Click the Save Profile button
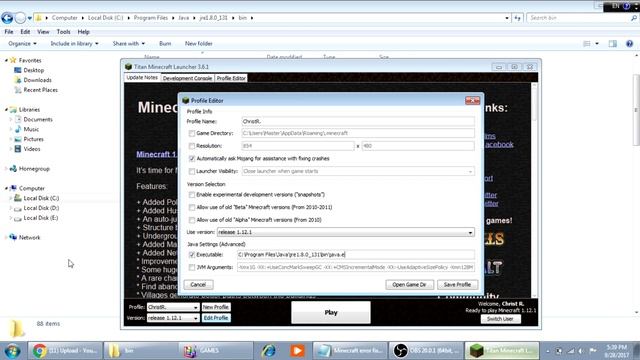640x360 pixels. 457,284
